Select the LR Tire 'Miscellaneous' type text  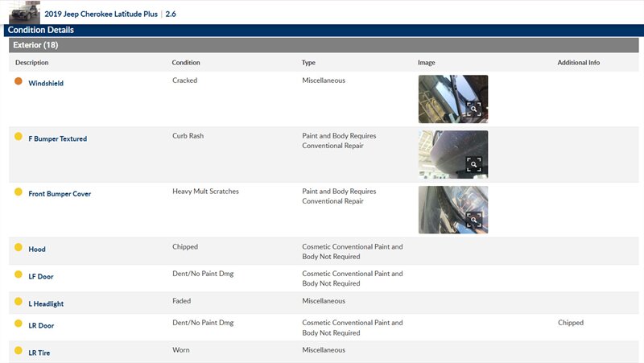324,350
